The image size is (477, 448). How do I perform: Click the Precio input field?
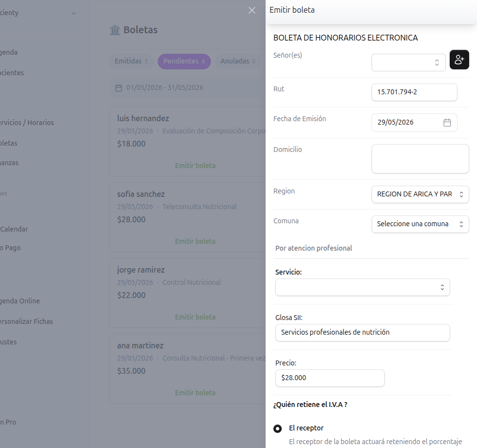point(330,378)
